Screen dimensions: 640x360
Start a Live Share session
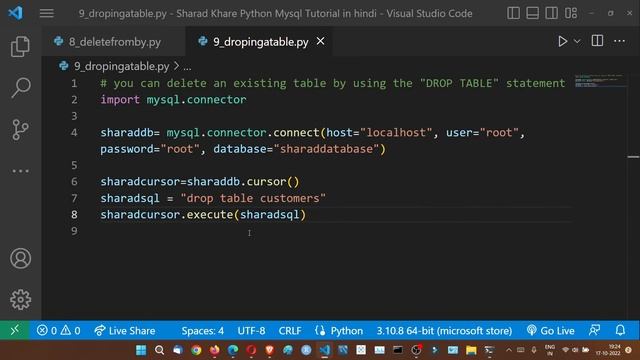point(124,330)
